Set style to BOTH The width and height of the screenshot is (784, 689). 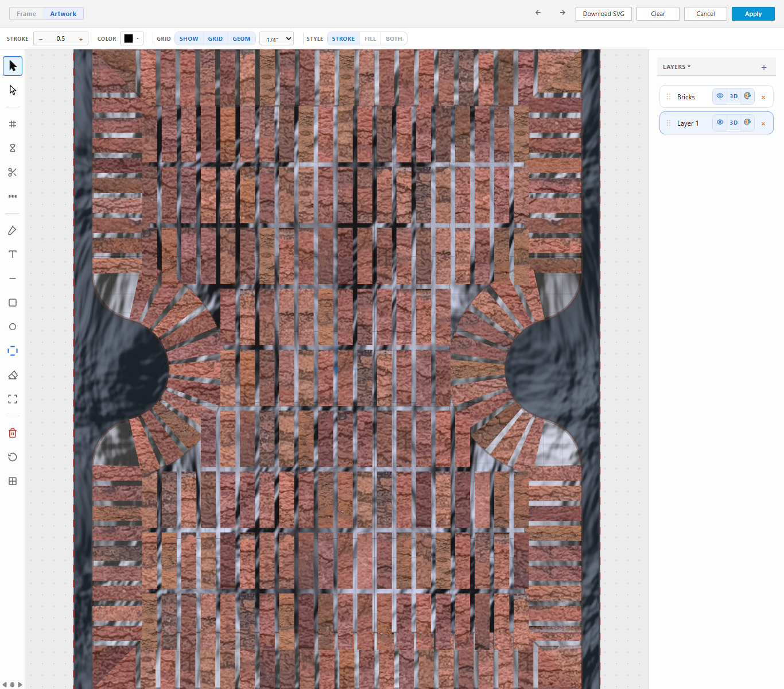(x=394, y=39)
